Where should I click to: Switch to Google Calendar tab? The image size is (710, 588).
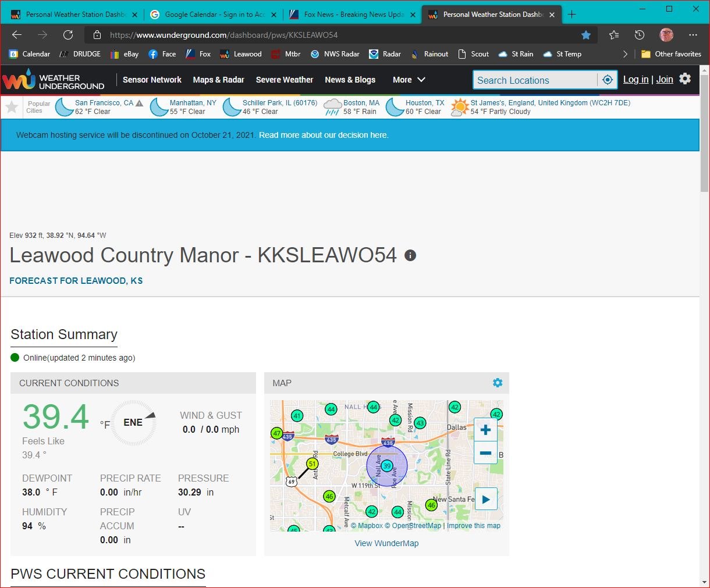click(214, 15)
